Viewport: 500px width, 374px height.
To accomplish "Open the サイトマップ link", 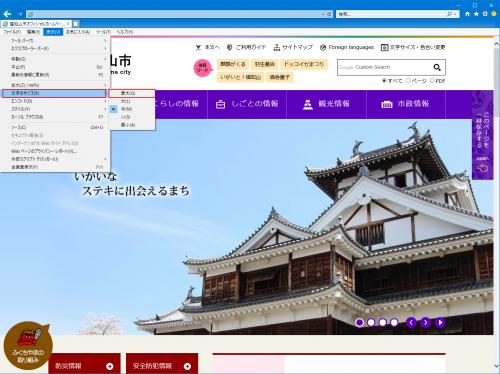I will (293, 47).
